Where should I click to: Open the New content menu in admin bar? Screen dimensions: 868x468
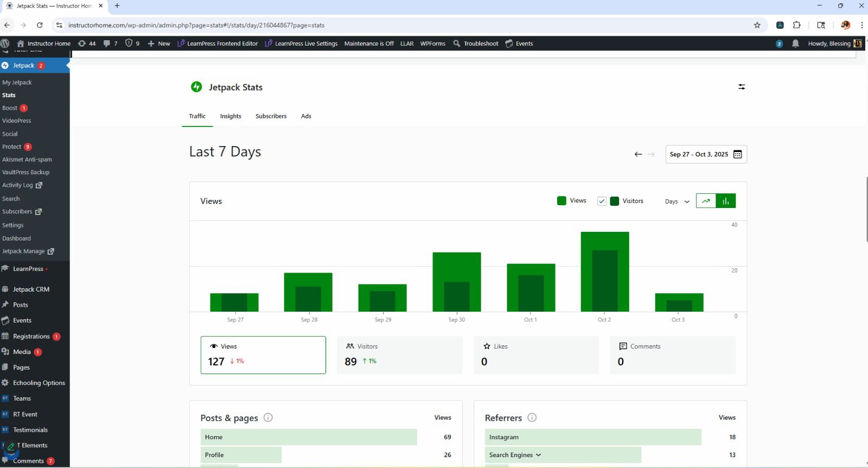click(x=159, y=43)
